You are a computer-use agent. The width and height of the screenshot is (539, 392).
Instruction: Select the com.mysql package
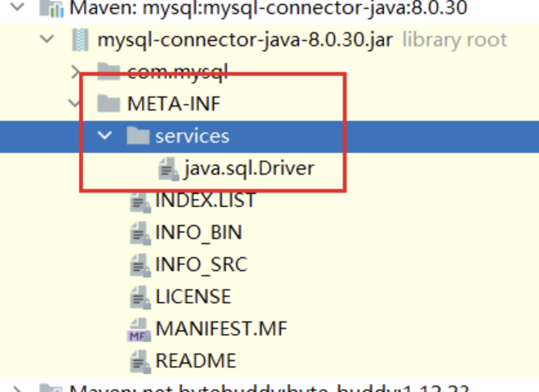coord(178,72)
